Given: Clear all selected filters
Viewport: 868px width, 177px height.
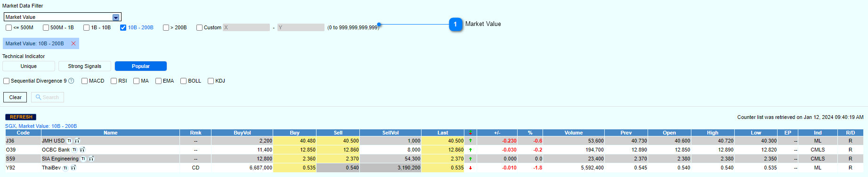Looking at the screenshot, I should tap(16, 97).
